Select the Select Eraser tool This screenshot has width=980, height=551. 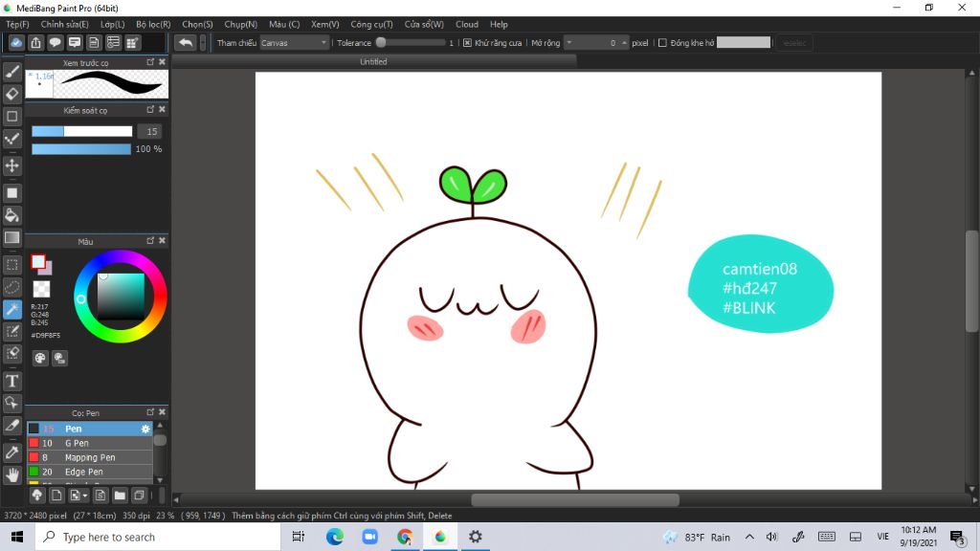click(11, 354)
